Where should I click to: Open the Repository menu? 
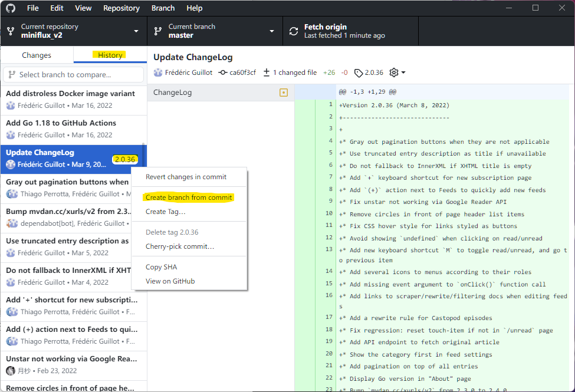pyautogui.click(x=121, y=8)
